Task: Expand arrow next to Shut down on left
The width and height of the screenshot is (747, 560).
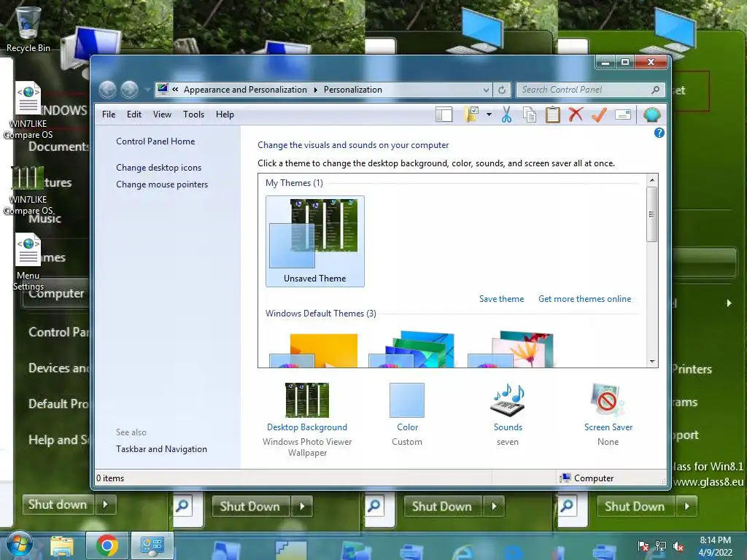Action: tap(106, 504)
